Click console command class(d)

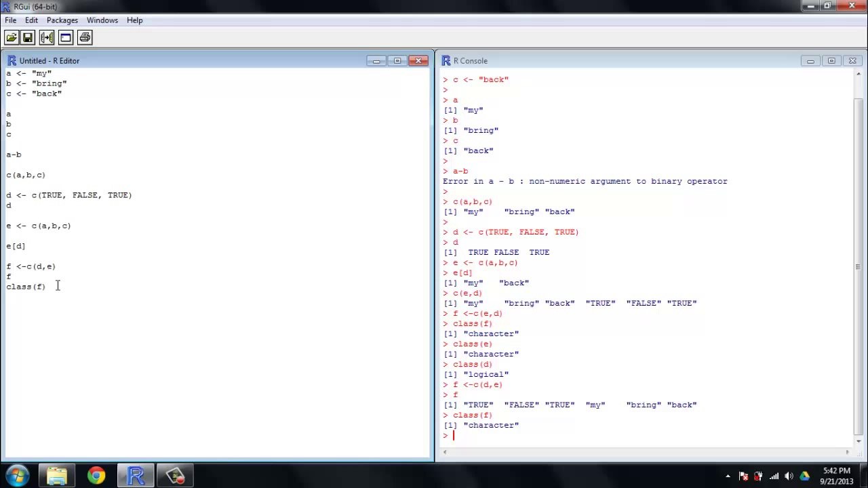tap(473, 364)
